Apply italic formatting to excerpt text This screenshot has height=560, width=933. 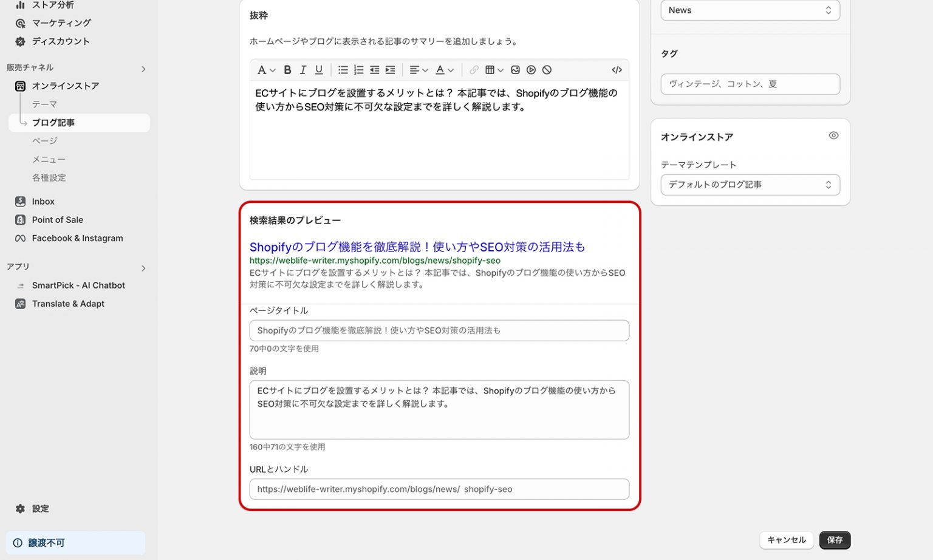[302, 70]
